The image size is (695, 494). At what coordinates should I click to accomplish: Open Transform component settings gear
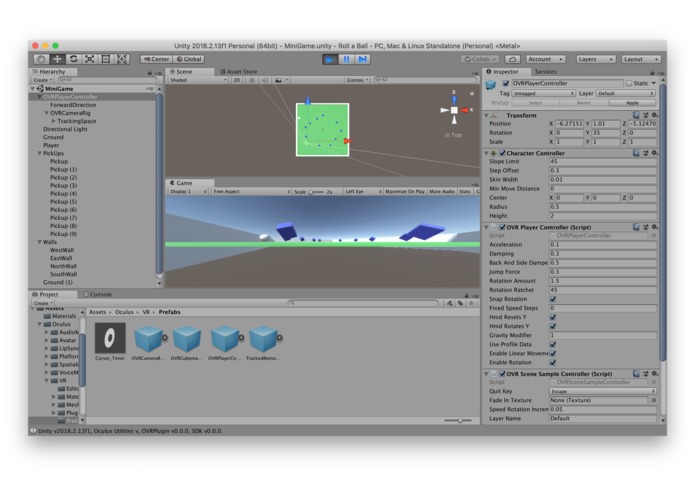pos(655,115)
